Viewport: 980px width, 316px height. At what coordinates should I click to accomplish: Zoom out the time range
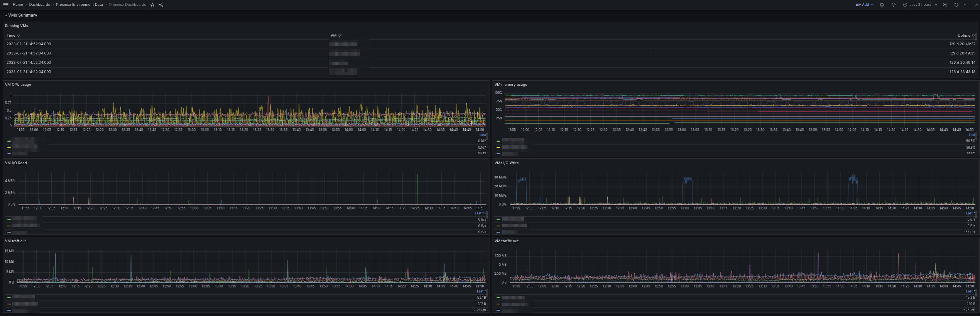click(945, 5)
